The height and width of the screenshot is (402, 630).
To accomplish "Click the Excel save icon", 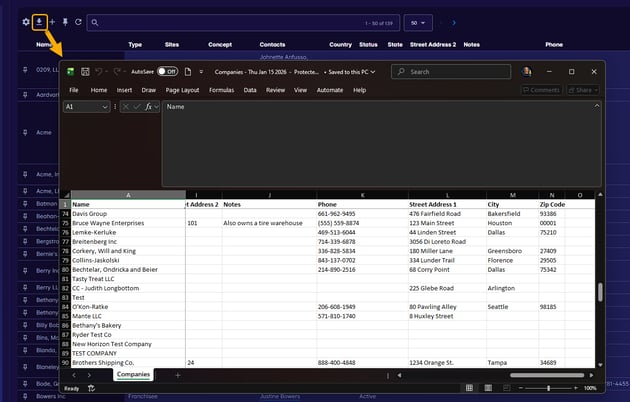I will 85,72.
